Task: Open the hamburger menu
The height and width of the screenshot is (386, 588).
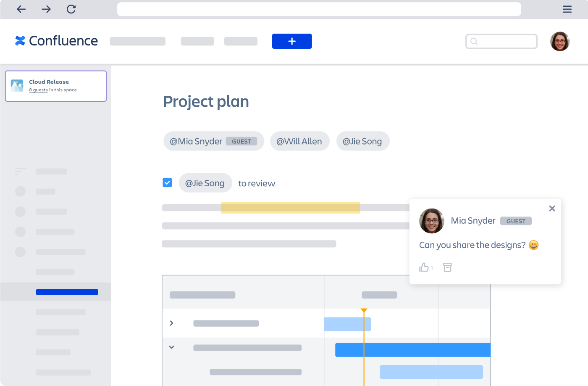Action: tap(567, 9)
